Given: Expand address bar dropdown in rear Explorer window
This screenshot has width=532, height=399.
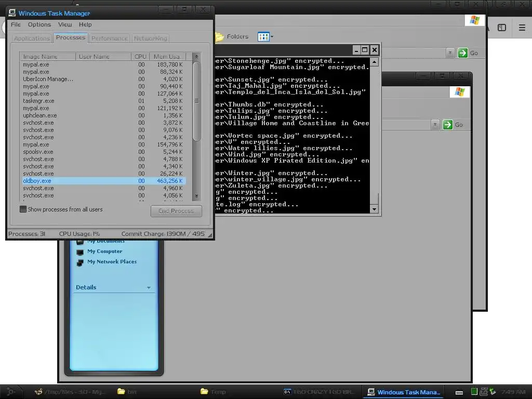Looking at the screenshot, I should (x=450, y=53).
